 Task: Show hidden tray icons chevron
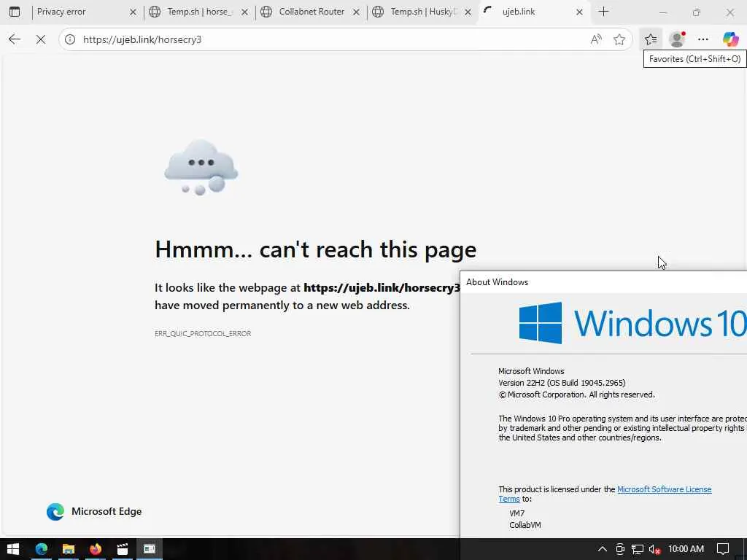602,549
